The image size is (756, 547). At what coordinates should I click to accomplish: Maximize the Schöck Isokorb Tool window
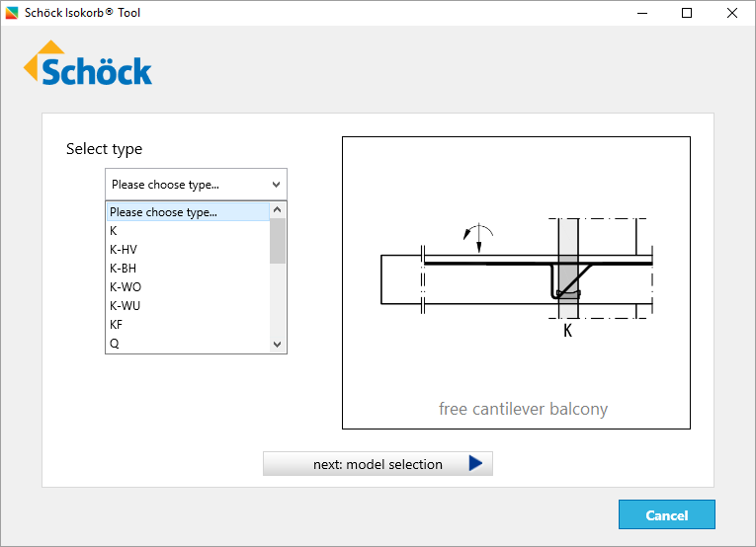687,13
